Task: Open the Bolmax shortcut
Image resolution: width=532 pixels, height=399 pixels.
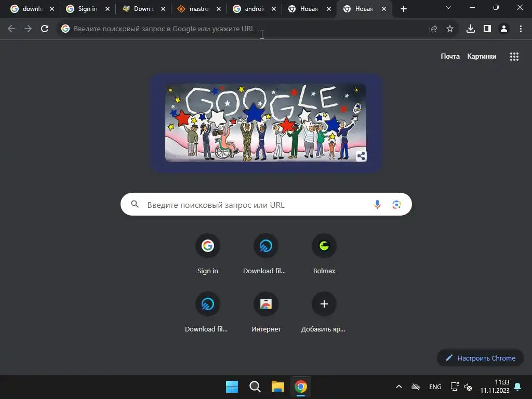Action: [x=324, y=254]
